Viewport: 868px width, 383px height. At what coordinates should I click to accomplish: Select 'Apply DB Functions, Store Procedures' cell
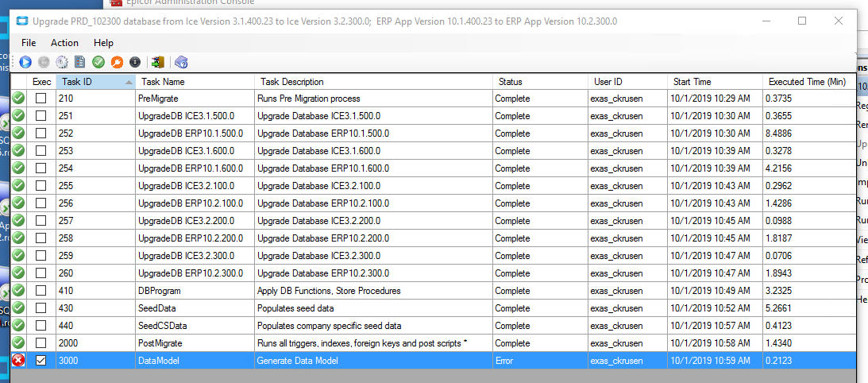pos(374,291)
